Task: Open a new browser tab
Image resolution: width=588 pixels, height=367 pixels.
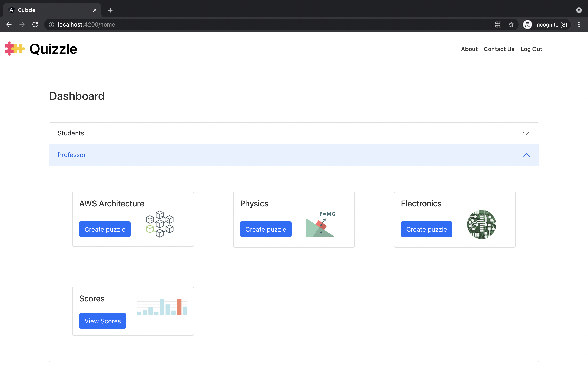Action: (x=110, y=10)
